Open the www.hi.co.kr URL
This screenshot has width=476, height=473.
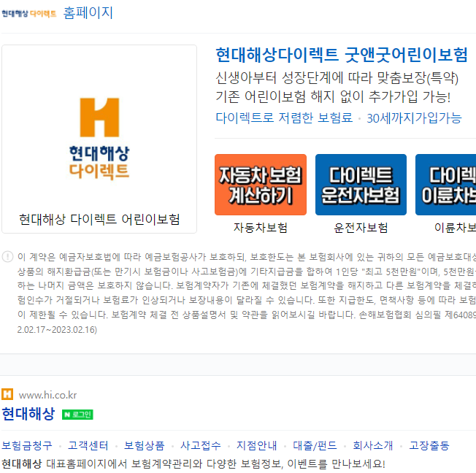coord(47,395)
